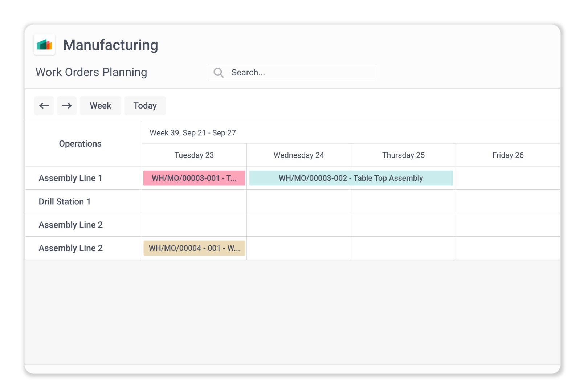Click the Thursday 25 column header
Image resolution: width=588 pixels, height=392 pixels.
tap(403, 155)
